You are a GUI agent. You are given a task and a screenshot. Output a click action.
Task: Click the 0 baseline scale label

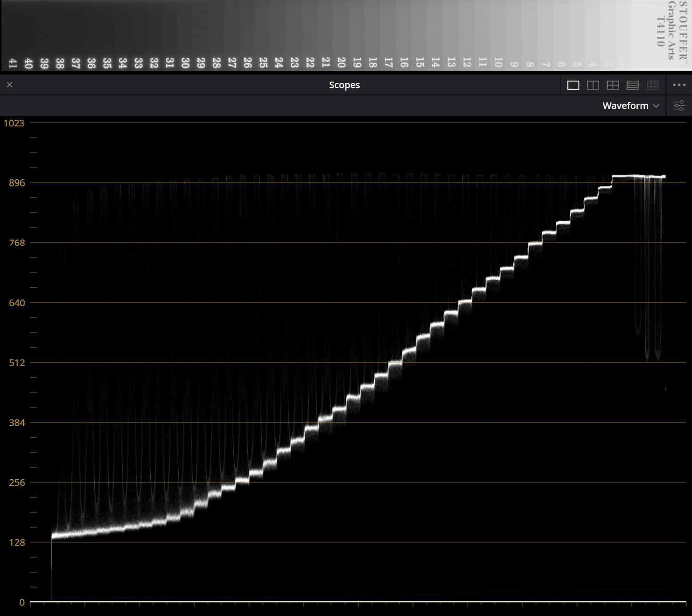pyautogui.click(x=22, y=602)
